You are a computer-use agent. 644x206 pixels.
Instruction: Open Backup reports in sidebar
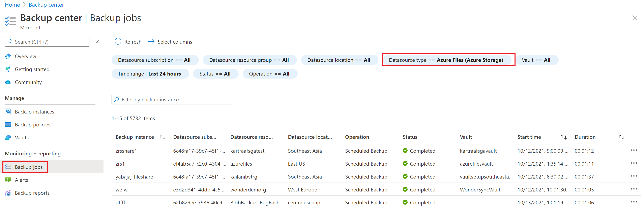click(x=32, y=193)
